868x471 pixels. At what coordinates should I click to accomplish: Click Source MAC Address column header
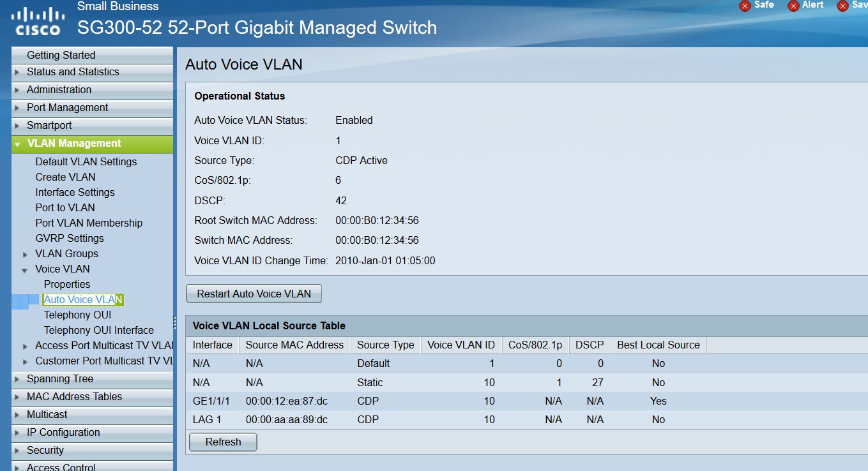coord(294,345)
